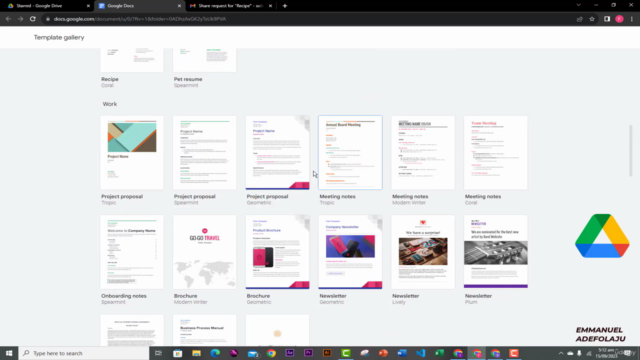Open Microsoft Word from the taskbar
The image size is (640, 360).
tap(402, 353)
